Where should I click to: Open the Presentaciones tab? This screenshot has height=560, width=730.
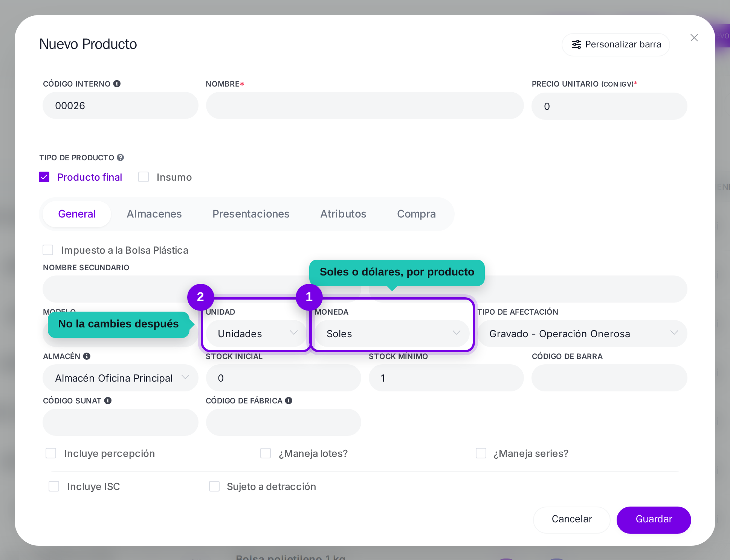click(x=251, y=214)
